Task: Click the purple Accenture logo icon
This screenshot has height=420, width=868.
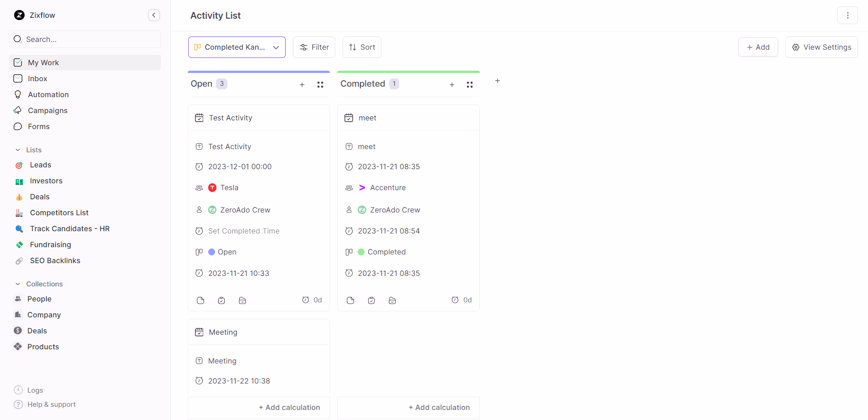Action: (x=362, y=187)
